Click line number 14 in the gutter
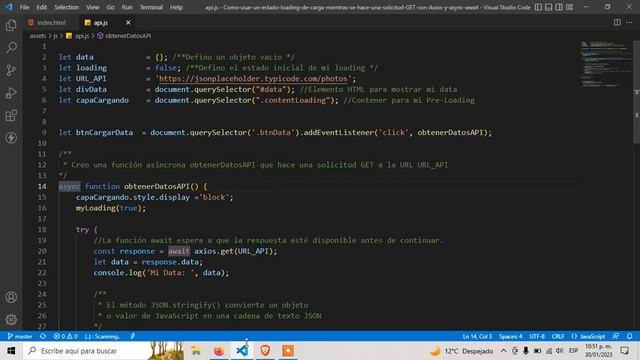This screenshot has height=360, width=640. click(x=42, y=187)
